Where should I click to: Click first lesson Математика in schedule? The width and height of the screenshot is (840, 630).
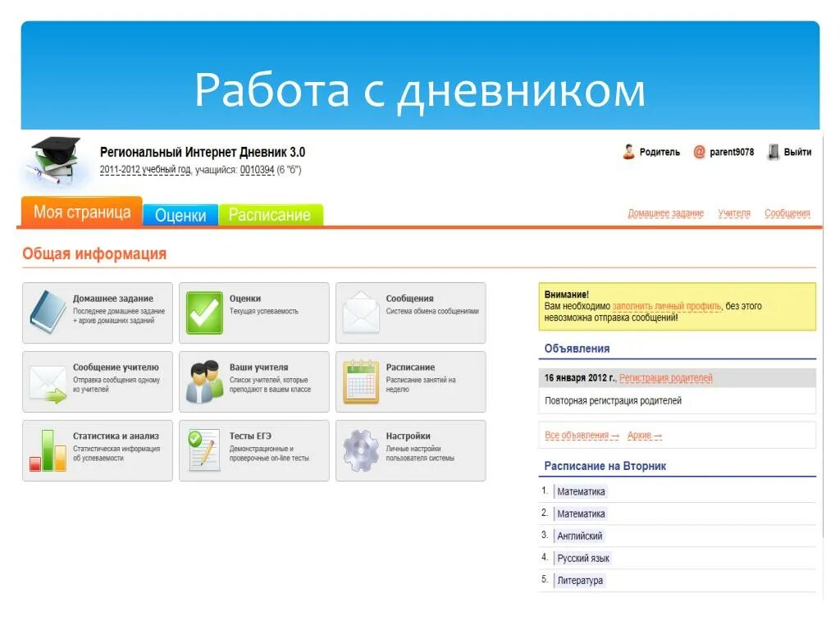581,491
